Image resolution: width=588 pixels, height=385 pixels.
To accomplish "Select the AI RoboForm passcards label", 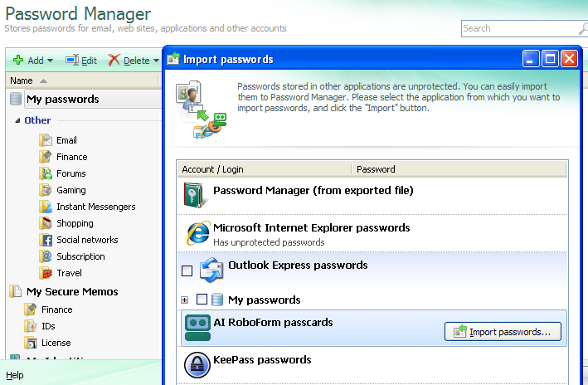I will tap(273, 322).
